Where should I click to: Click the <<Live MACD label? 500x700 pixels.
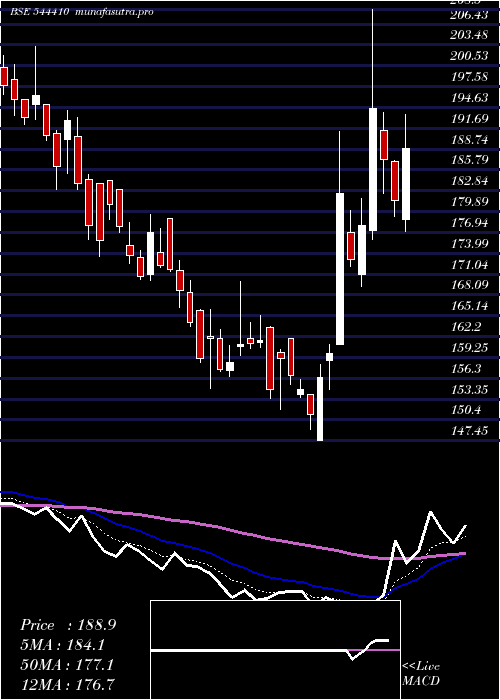coord(421,674)
